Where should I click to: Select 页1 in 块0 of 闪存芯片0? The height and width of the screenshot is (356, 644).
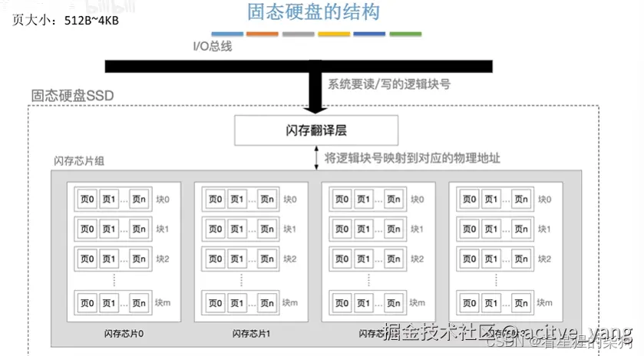pos(109,199)
